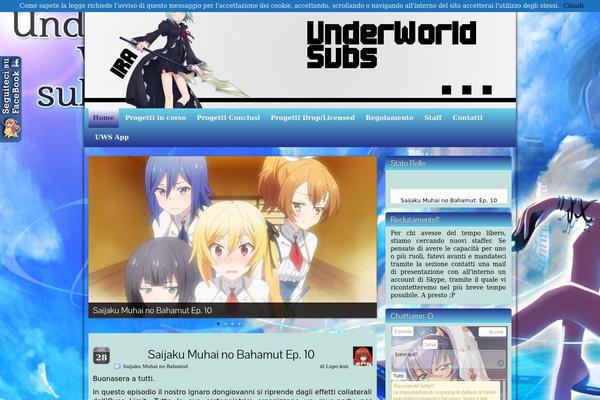Open the Saijaku Muhai no Bahamut category link
600x400 pixels.
pos(155,366)
